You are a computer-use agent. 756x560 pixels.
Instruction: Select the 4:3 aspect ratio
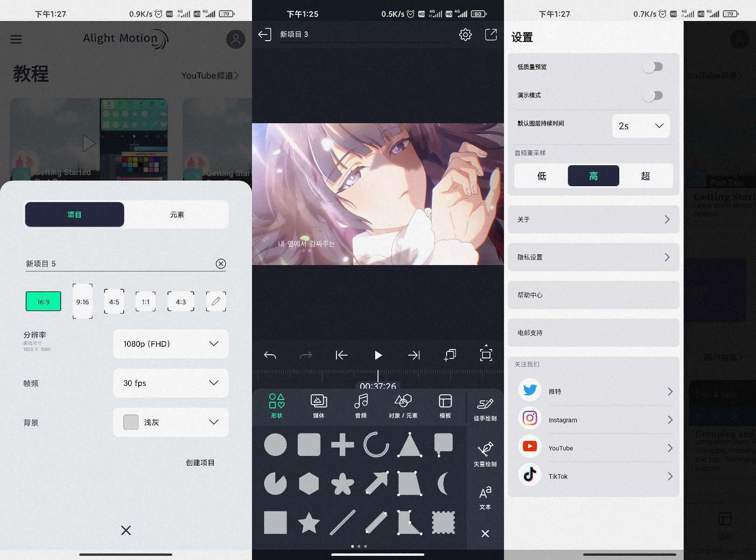(x=181, y=301)
